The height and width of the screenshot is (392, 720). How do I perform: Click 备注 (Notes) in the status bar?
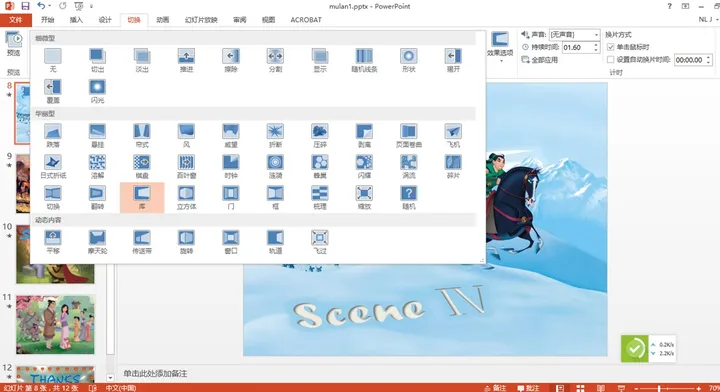(x=495, y=388)
